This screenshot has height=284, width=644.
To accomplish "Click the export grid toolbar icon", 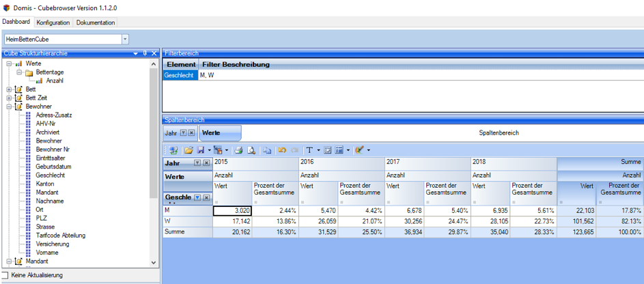I will 218,150.
